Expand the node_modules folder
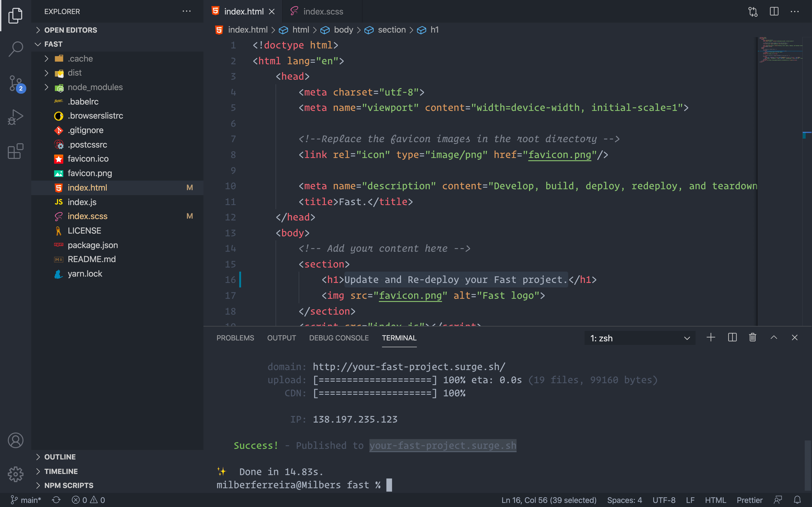Image resolution: width=812 pixels, height=507 pixels. [95, 87]
